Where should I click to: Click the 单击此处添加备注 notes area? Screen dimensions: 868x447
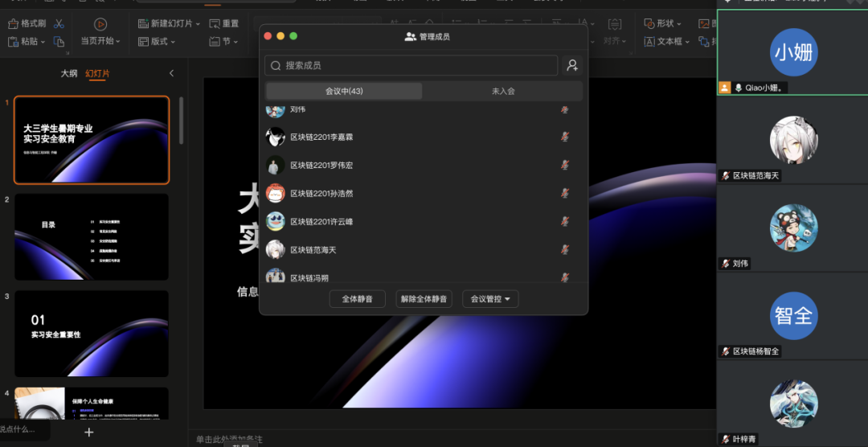point(228,440)
